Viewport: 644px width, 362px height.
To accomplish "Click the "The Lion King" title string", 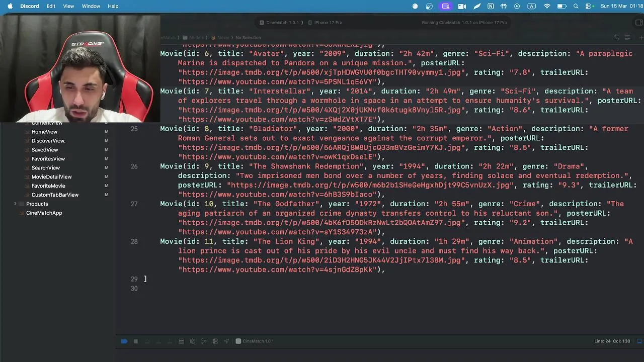I will [x=286, y=241].
